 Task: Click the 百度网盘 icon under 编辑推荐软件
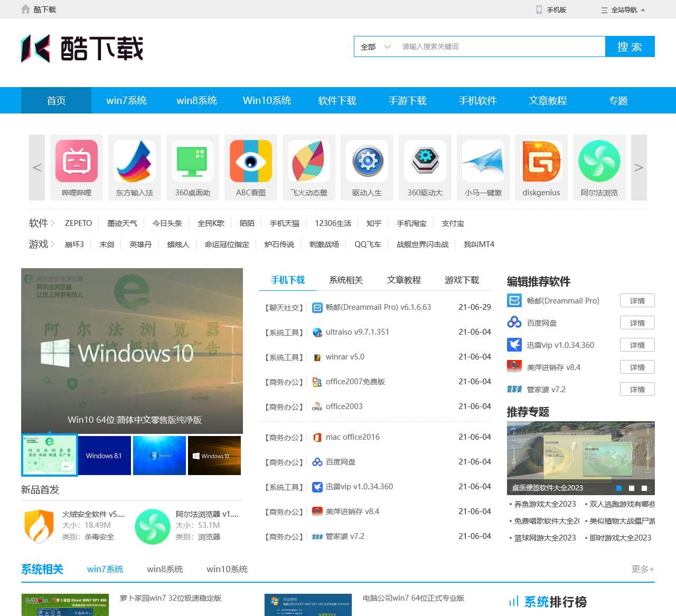point(514,323)
